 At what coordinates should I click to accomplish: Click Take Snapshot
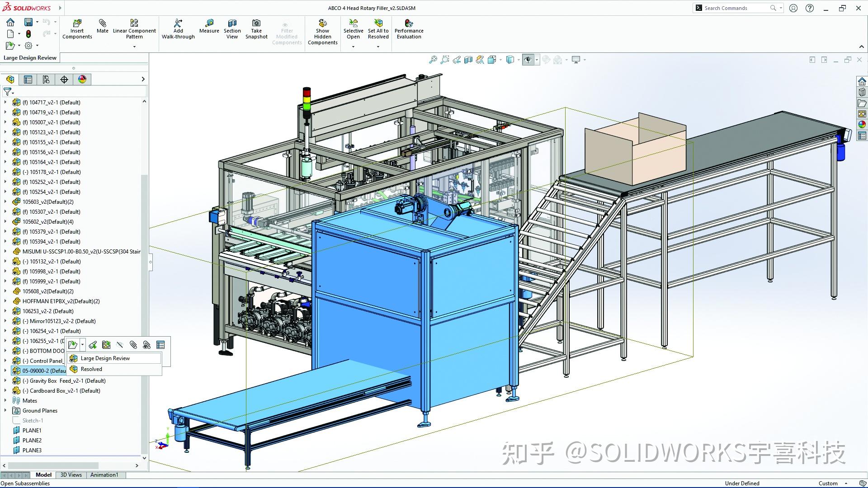(256, 28)
